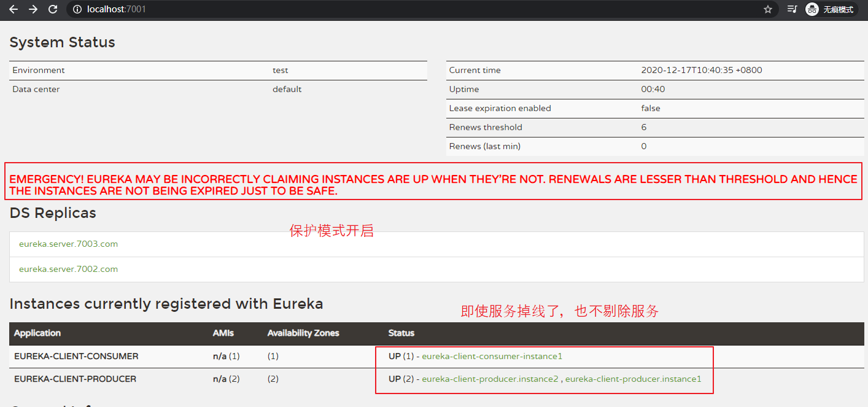Screen dimensions: 868x407
Task: Select the EUREKA-CLIENT-CONSUMER application name
Action: pyautogui.click(x=76, y=356)
